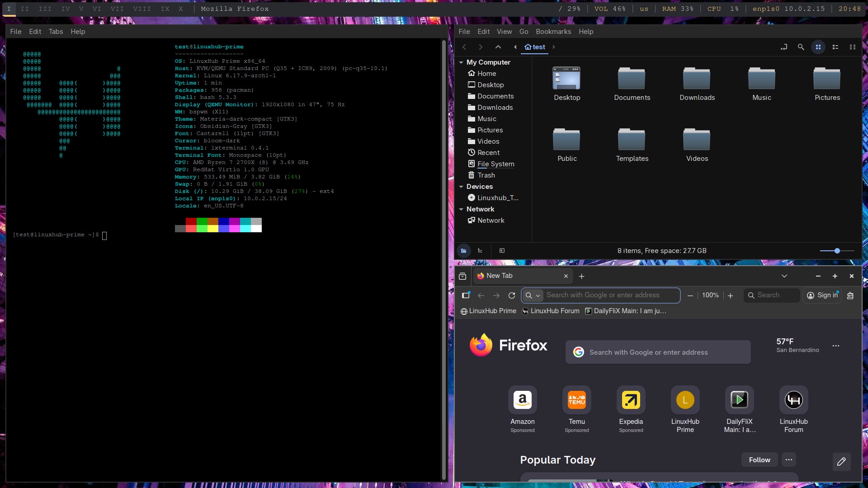Open Firefox sidebar toggle icon
Viewport: 868px width, 488px height.
tap(466, 296)
